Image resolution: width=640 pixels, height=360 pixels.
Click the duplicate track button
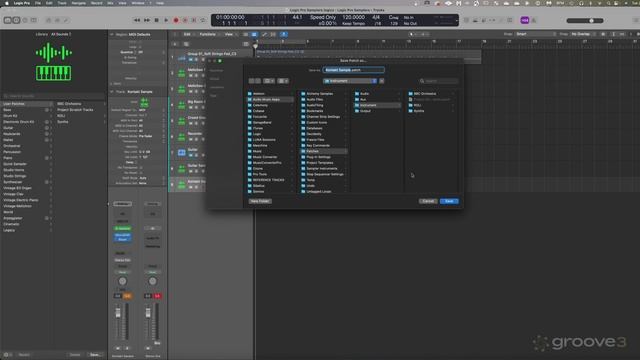click(186, 44)
